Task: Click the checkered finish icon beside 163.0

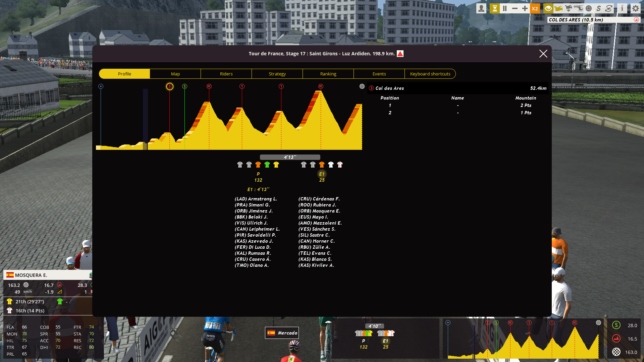Action: pyautogui.click(x=616, y=352)
